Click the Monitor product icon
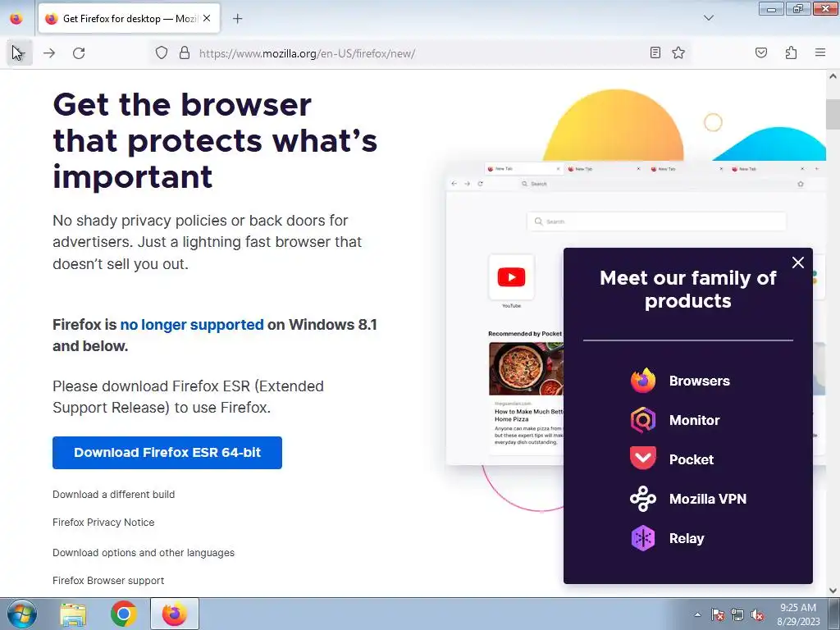The image size is (840, 630). click(x=643, y=420)
